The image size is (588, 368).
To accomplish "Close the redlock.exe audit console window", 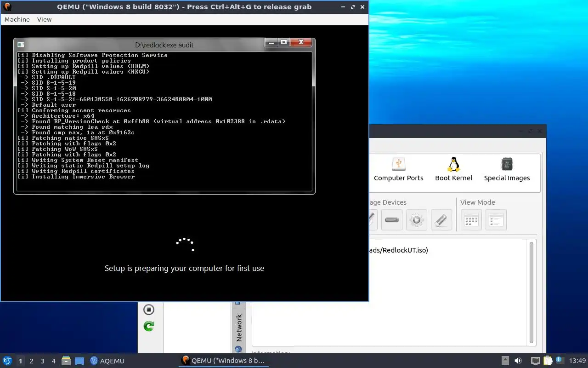I will 301,42.
